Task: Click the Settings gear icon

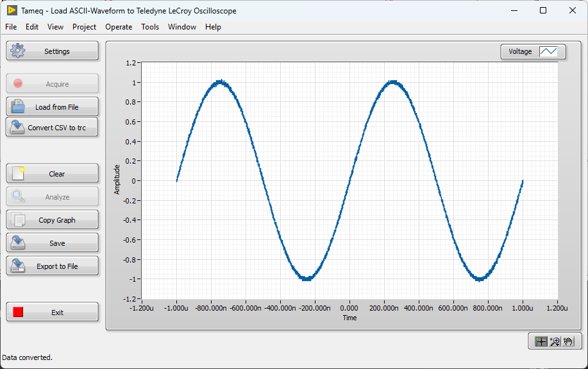Action: pyautogui.click(x=18, y=51)
